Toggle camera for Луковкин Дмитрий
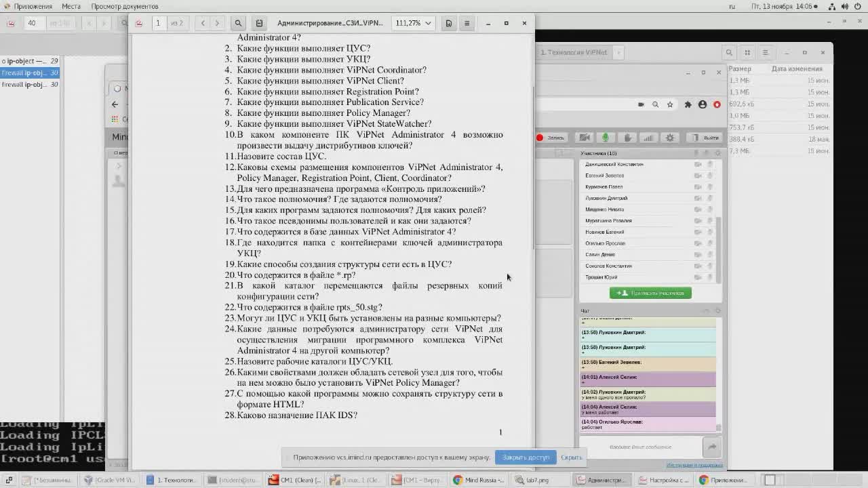This screenshot has width=868, height=488. click(698, 198)
